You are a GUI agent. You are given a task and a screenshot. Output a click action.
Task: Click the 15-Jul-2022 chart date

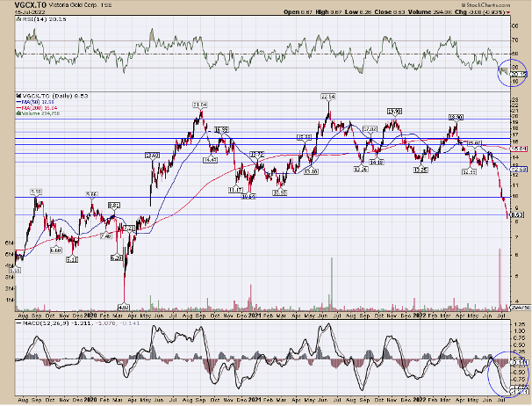pos(28,12)
